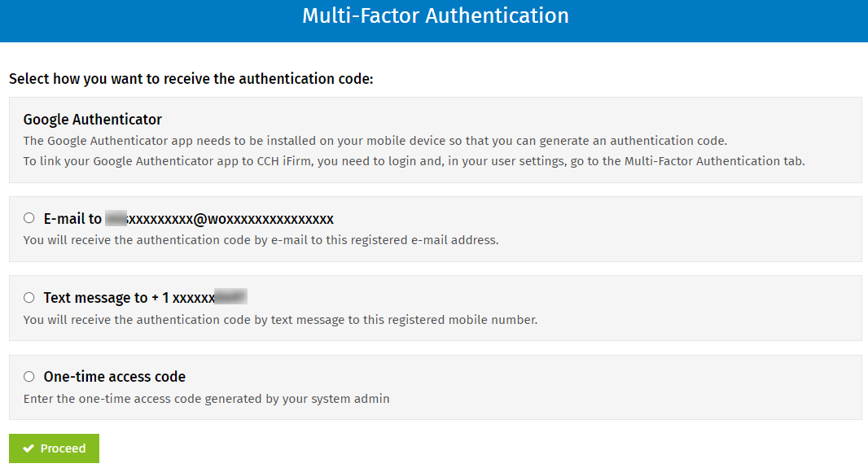This screenshot has height=468, width=868.
Task: Click the "Select how you want to receive" prompt
Action: [x=191, y=79]
